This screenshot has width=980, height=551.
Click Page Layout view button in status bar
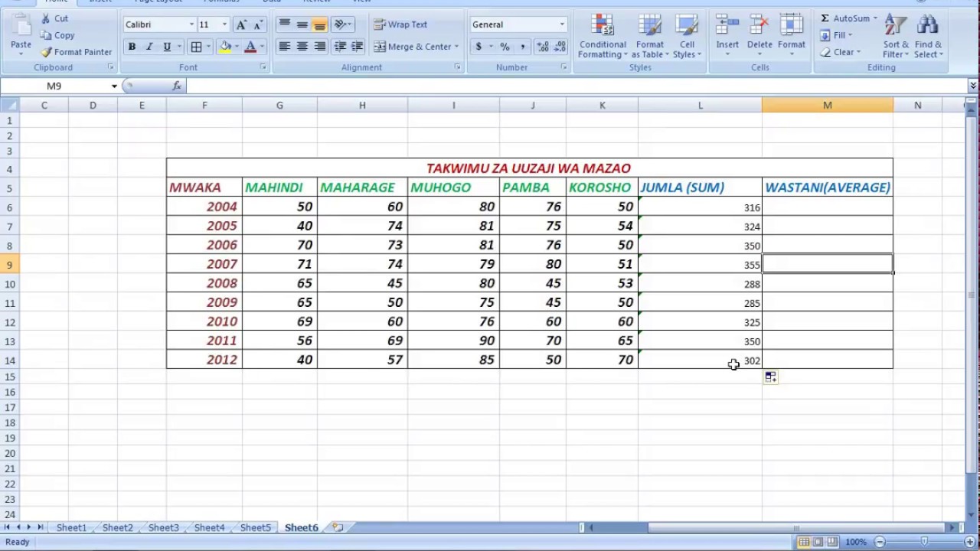click(818, 542)
